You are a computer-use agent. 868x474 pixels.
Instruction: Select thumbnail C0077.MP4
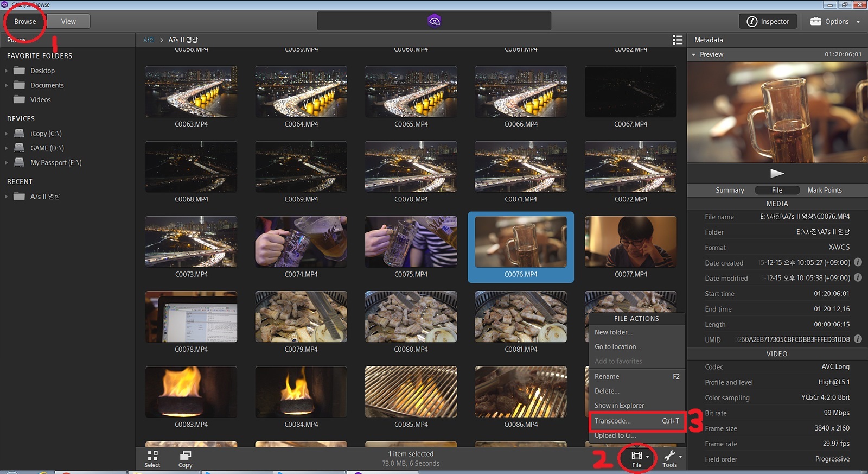(631, 242)
